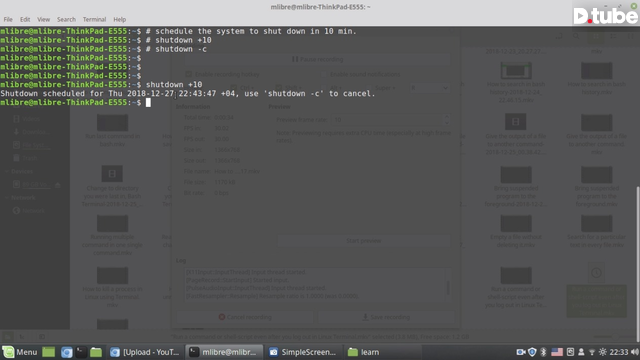Image resolution: width=640 pixels, height=360 pixels.
Task: Open the hotkey letter dropdown in SimpleScreenRecorder
Action: coord(430,88)
